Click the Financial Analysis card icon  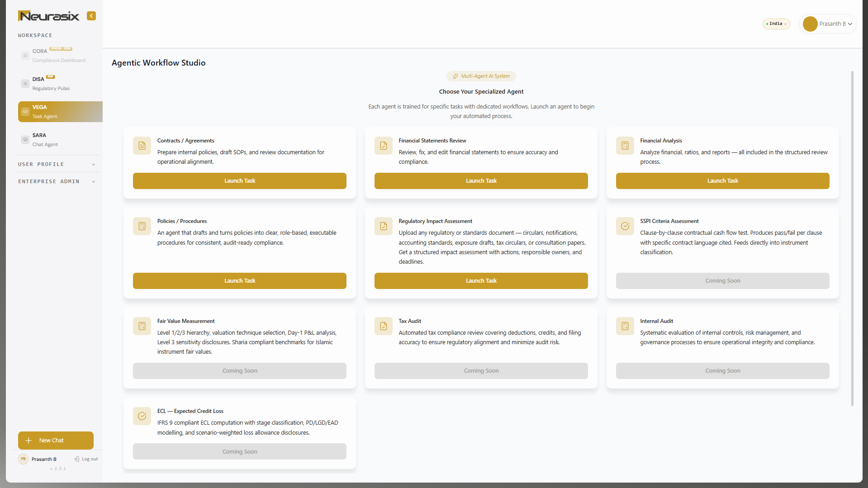click(x=625, y=146)
